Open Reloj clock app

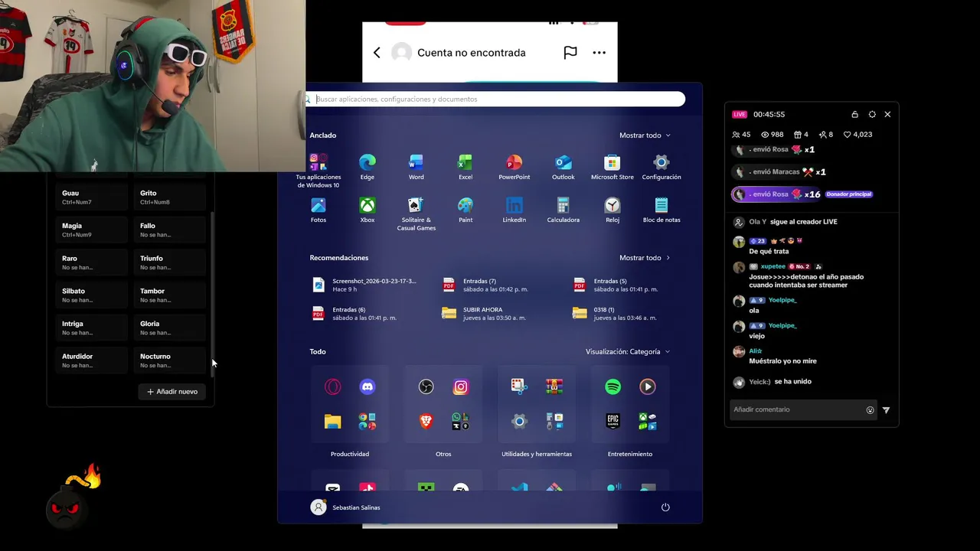[x=612, y=210]
